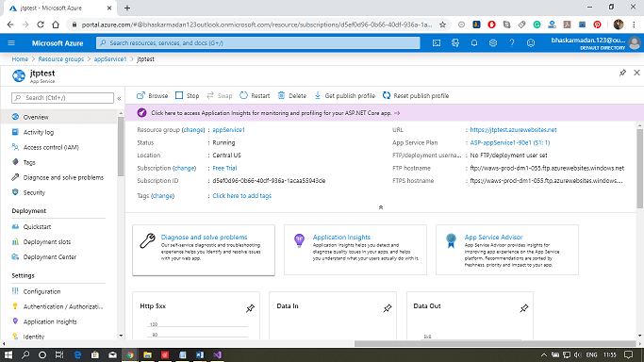Open the Directory and subscription filter icon
This screenshot has width=644, height=362.
point(455,43)
